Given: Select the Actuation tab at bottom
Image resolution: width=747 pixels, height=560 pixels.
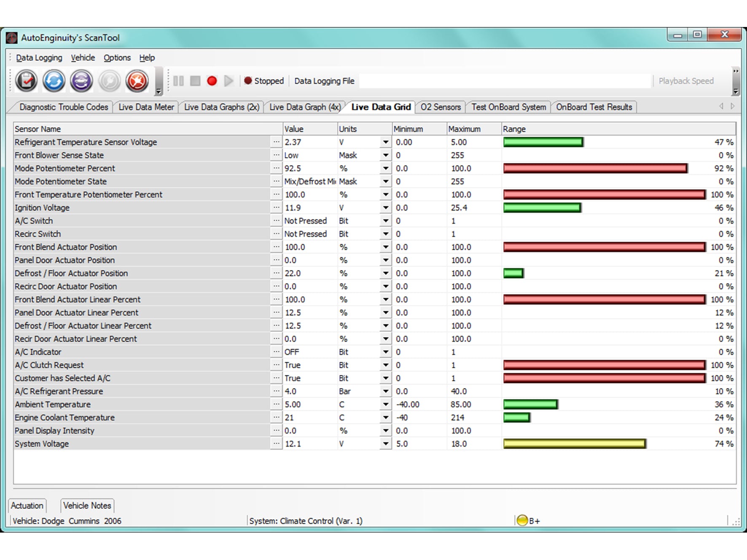Looking at the screenshot, I should point(27,505).
